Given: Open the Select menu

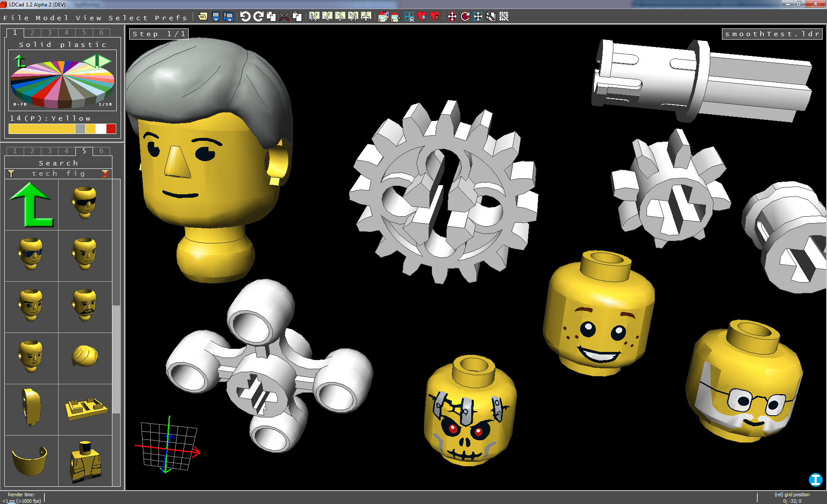Looking at the screenshot, I should tap(128, 18).
